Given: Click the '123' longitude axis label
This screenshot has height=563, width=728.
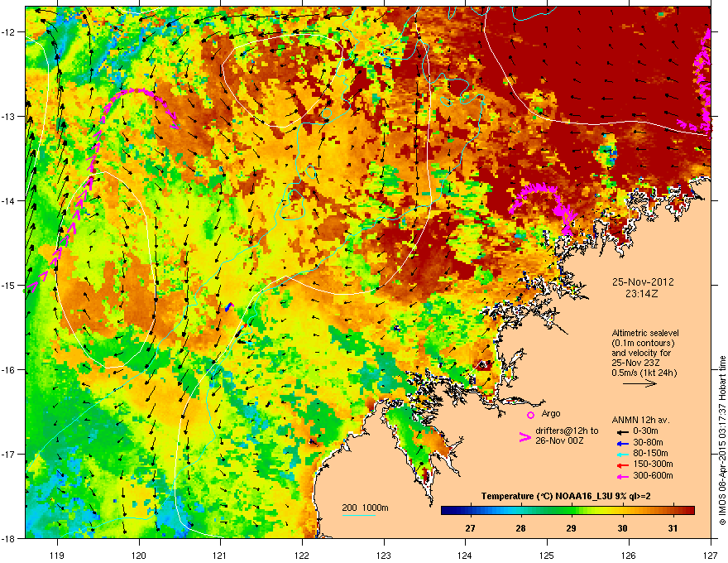Looking at the screenshot, I should point(384,555).
